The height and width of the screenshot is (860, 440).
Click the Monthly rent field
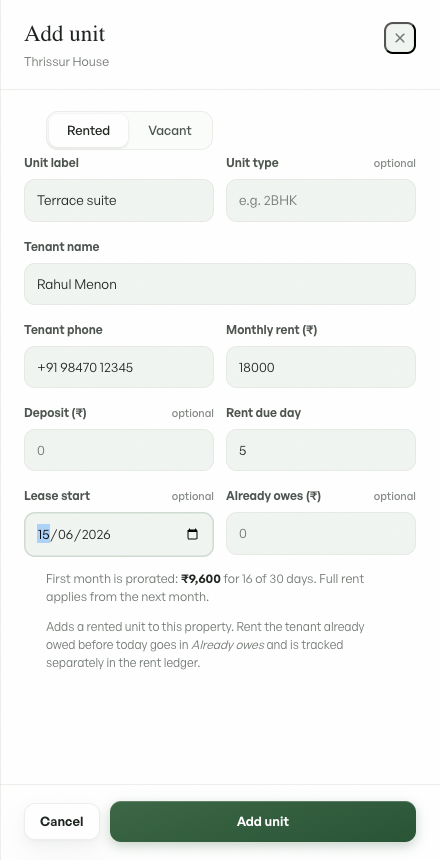click(321, 367)
